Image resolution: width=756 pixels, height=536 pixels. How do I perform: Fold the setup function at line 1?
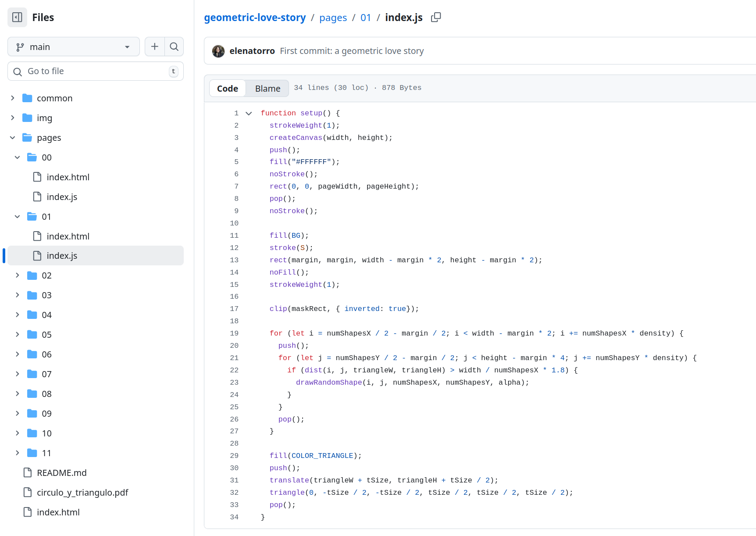(249, 113)
